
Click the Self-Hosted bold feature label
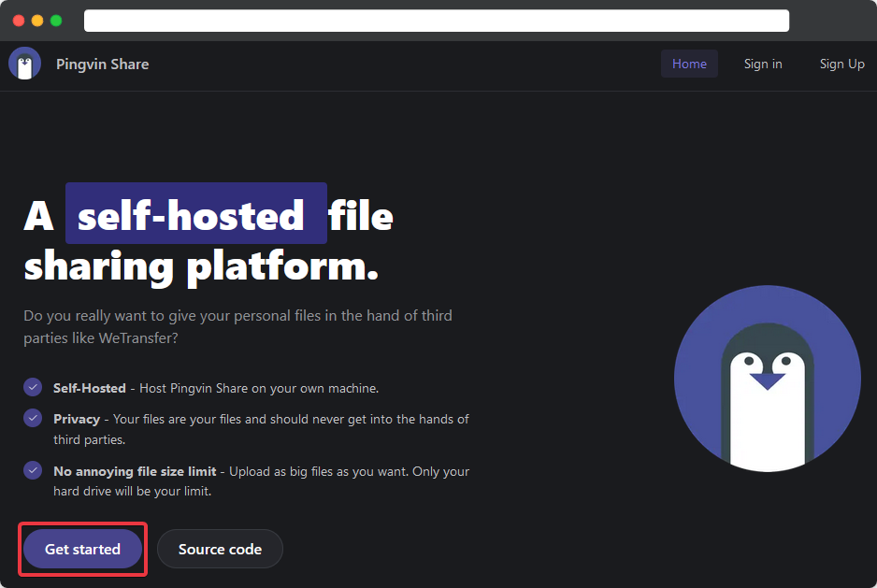[89, 387]
